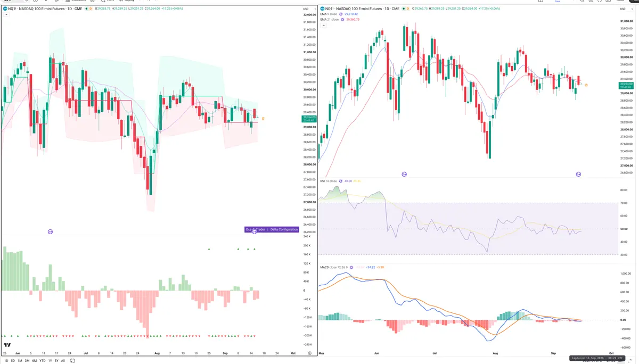
Task: Click the Aug date label on left chart time axis
Action: pos(157,353)
